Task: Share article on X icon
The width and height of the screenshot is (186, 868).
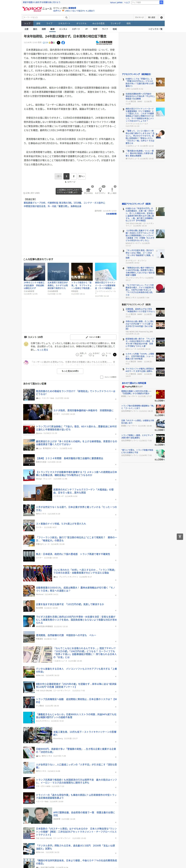Action: [58, 43]
